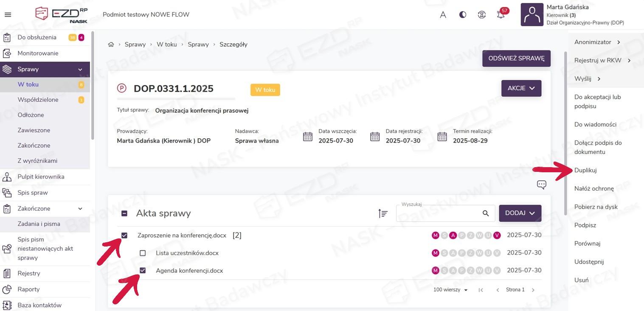This screenshot has height=311, width=644.
Task: Click the W toku breadcrumb link
Action: pyautogui.click(x=166, y=45)
